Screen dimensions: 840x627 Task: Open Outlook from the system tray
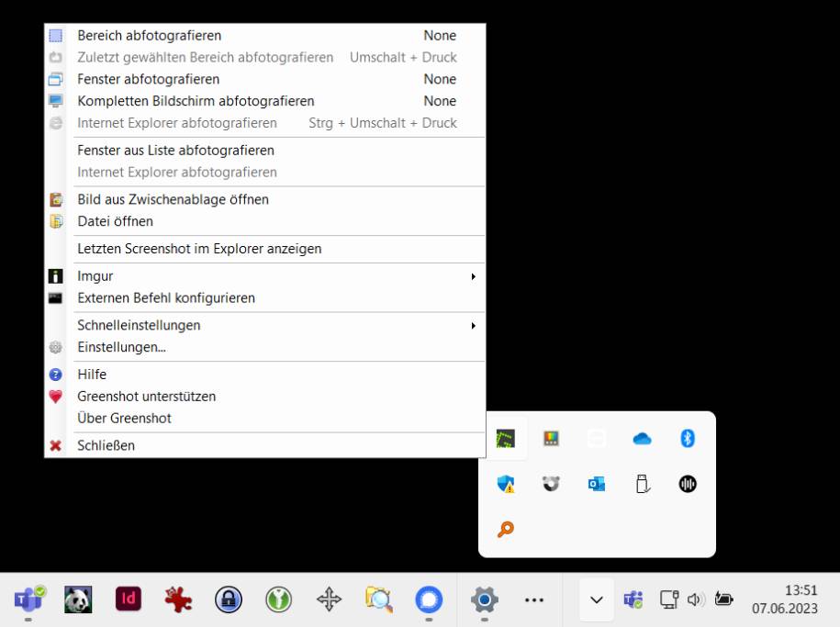tap(596, 484)
